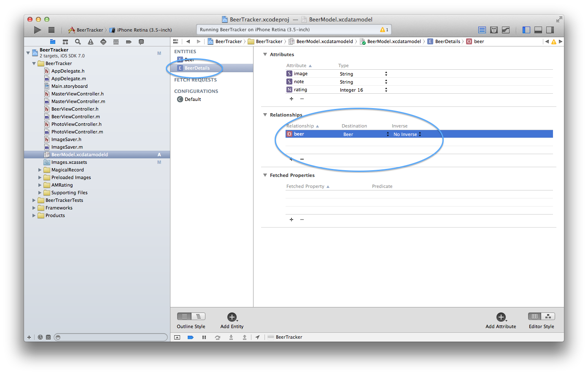This screenshot has width=588, height=375.
Task: Open the related items menu in jump bar
Action: point(176,41)
